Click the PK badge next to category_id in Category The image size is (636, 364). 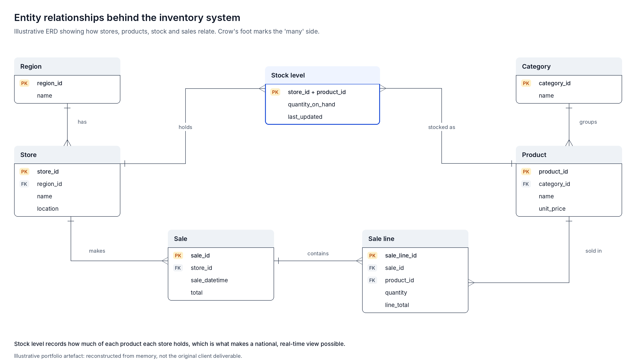tap(526, 83)
